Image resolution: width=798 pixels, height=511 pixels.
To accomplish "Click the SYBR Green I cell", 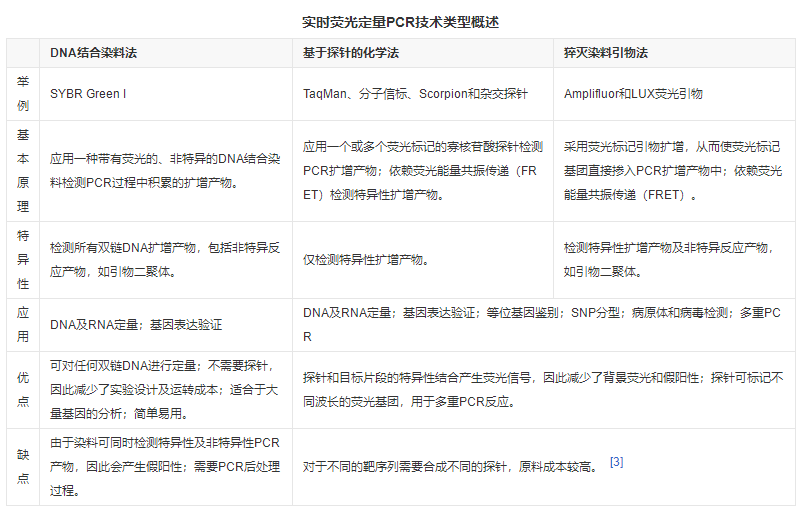I will [89, 94].
